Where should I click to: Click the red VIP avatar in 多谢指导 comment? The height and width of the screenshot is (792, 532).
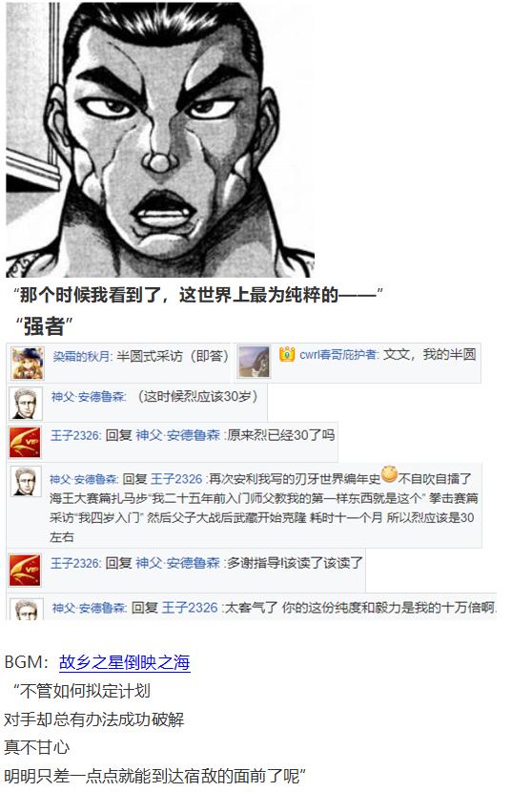pos(25,571)
